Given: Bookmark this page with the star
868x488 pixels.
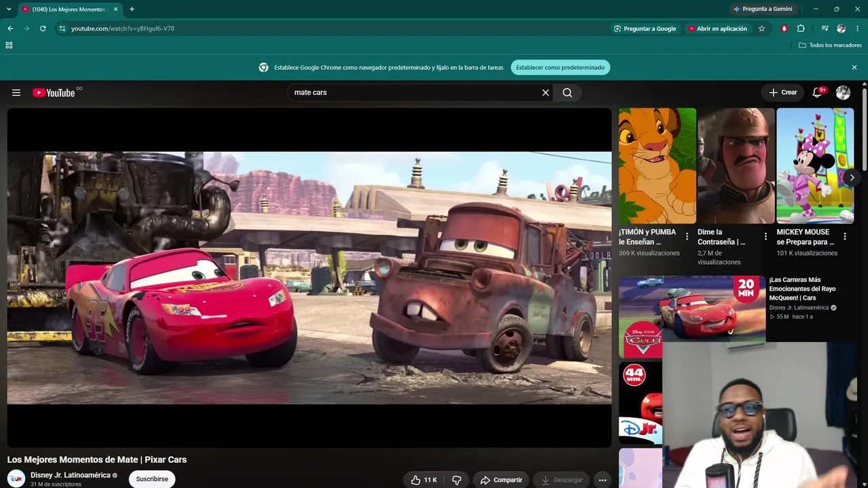Looking at the screenshot, I should click(x=762, y=28).
